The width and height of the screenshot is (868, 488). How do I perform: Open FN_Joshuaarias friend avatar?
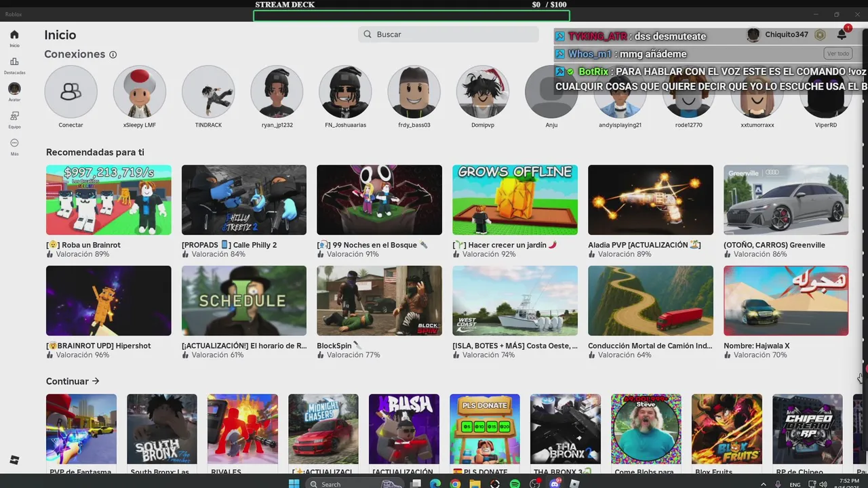345,91
